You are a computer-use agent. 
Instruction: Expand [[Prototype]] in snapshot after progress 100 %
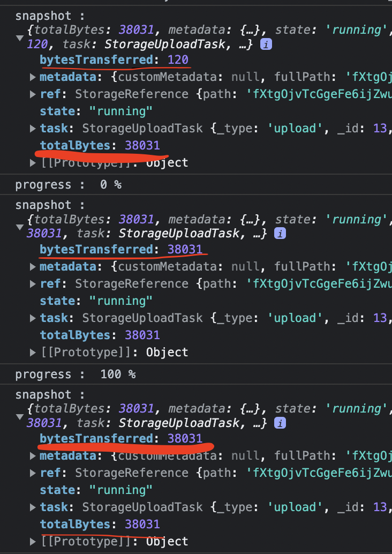point(33,541)
